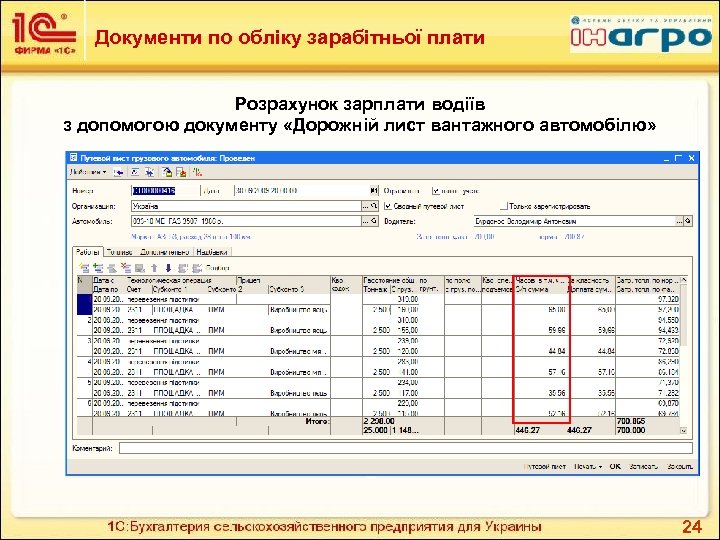Viewport: 720px width, 540px height.
Task: Click the table's vertical scrollbar down arrow
Action: point(683,430)
